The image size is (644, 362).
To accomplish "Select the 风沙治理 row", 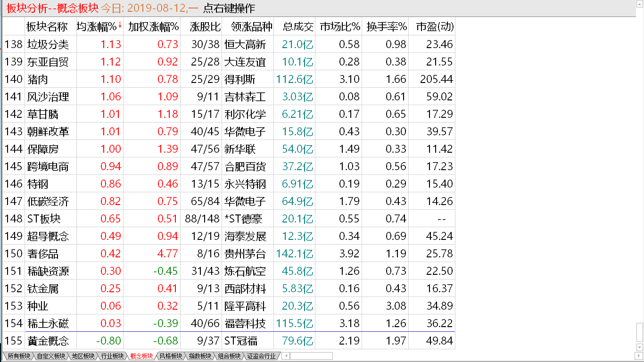I will pos(229,97).
